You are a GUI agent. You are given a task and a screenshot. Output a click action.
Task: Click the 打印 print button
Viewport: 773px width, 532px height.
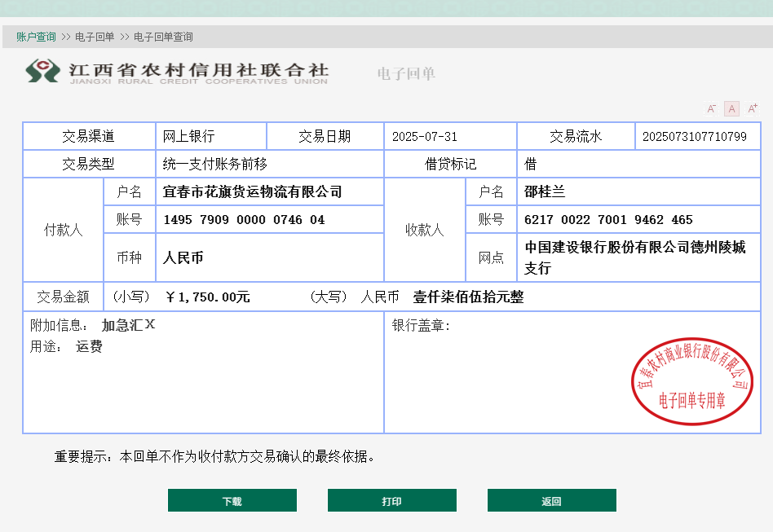[392, 500]
